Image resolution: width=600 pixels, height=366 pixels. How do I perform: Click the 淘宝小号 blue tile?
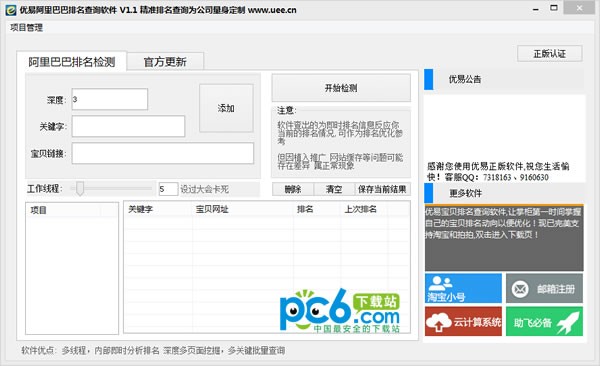point(463,288)
